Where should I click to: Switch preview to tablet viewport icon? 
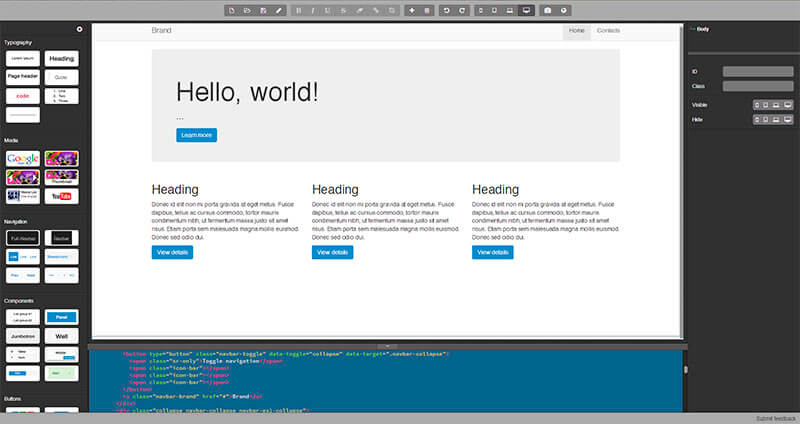coord(494,11)
